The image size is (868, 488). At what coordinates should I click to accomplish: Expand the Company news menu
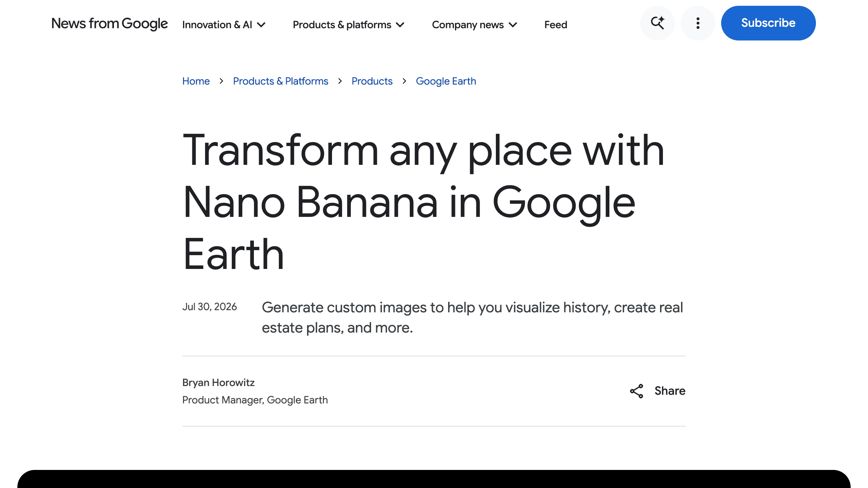475,25
